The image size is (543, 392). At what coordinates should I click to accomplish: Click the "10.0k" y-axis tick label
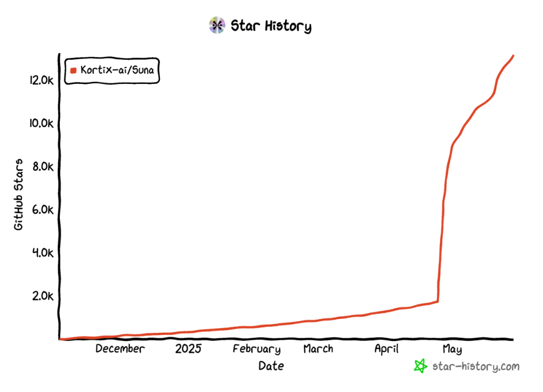click(x=42, y=123)
